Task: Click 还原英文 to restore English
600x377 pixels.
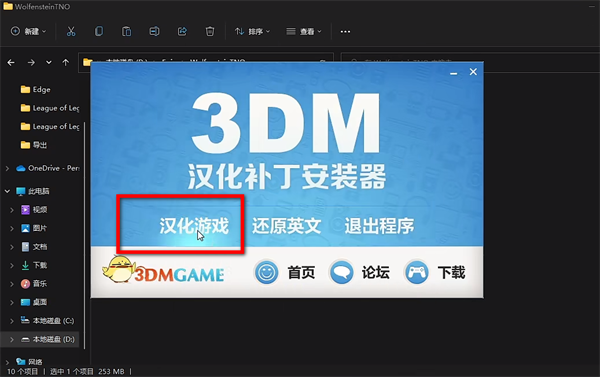Action: click(286, 226)
